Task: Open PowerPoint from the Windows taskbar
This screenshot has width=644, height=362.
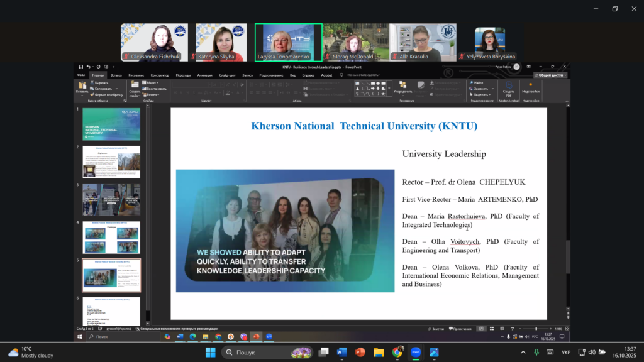Action: tap(360, 352)
